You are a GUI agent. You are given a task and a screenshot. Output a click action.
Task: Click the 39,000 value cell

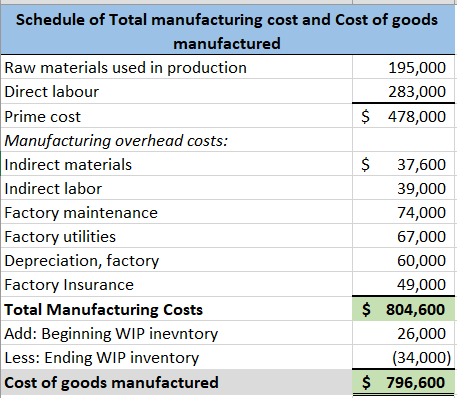coord(403,188)
